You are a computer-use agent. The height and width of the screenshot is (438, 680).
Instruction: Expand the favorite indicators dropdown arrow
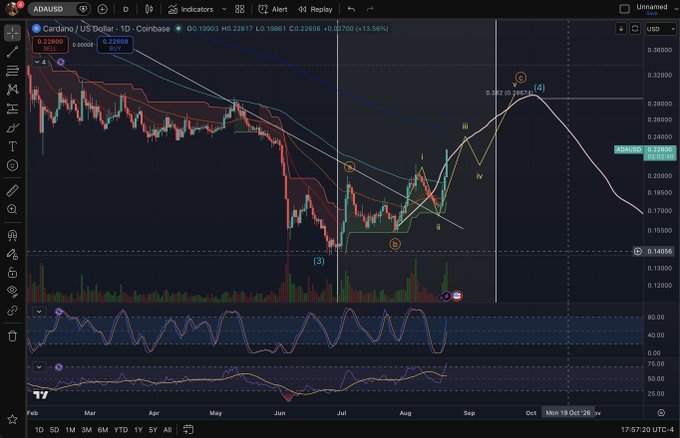[224, 9]
